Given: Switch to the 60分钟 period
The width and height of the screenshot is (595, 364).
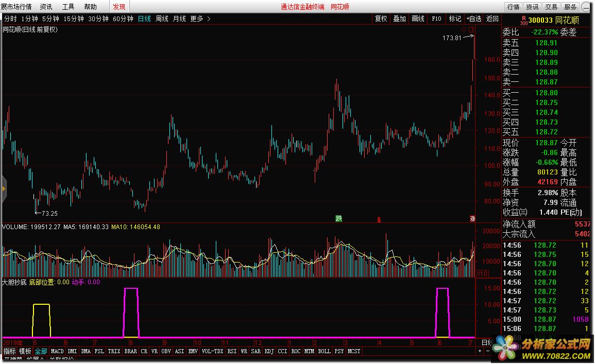Looking at the screenshot, I should 123,19.
